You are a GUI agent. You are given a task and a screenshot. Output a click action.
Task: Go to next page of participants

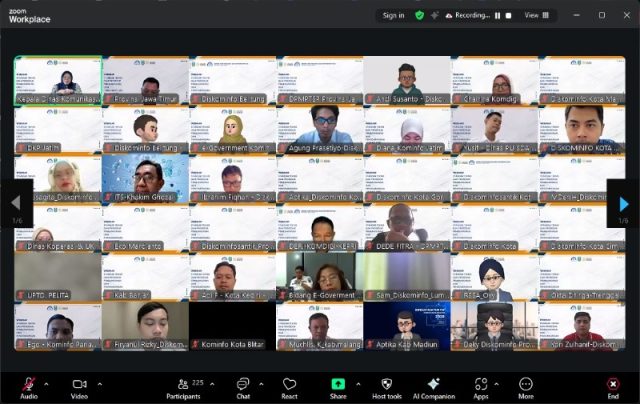tap(623, 204)
